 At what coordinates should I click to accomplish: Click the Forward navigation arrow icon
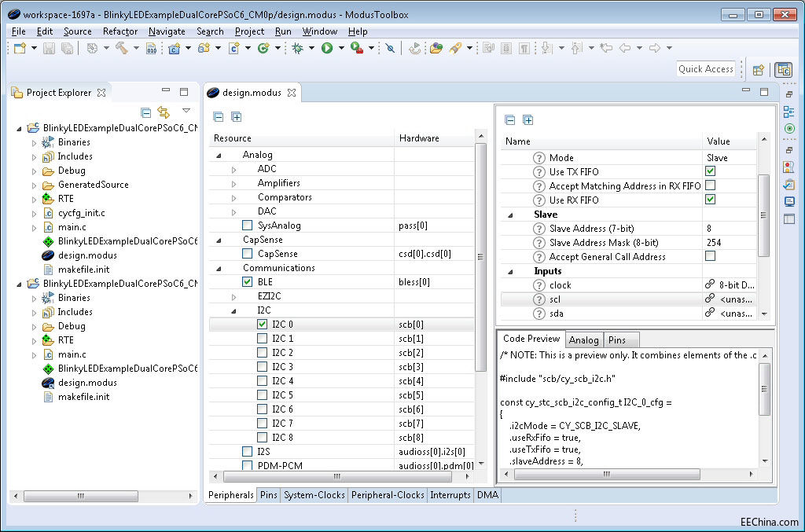655,48
